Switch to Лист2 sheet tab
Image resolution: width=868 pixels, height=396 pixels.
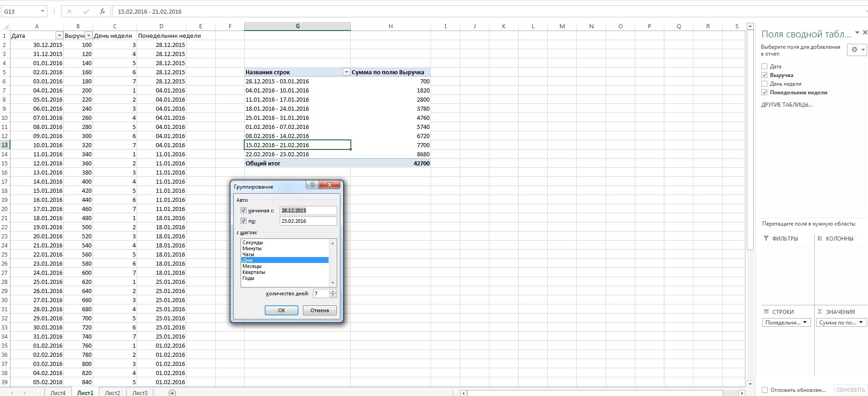113,392
